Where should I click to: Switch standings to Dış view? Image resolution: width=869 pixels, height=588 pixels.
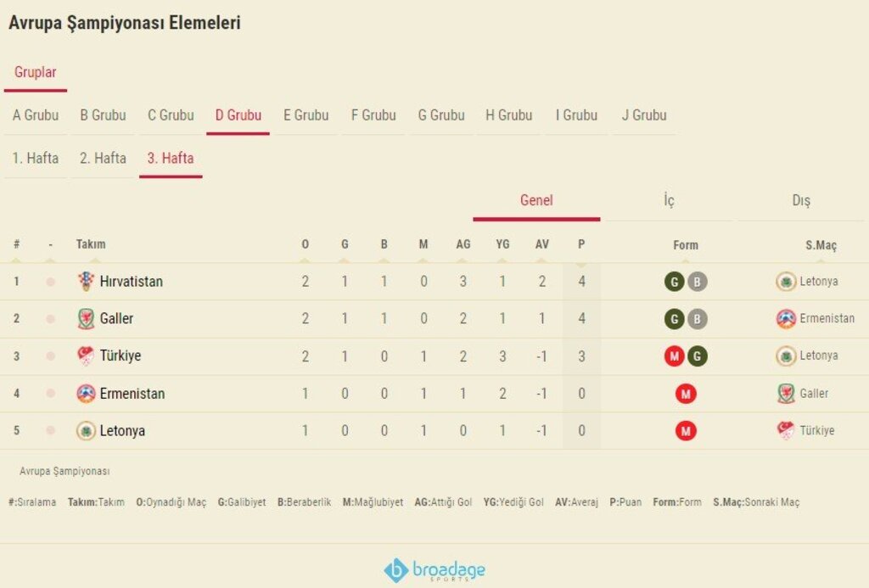click(x=801, y=200)
